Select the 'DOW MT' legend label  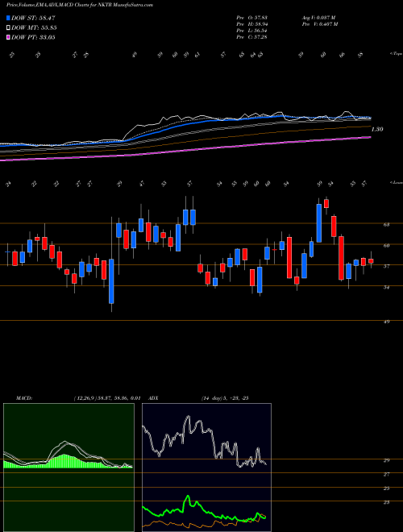34,27
